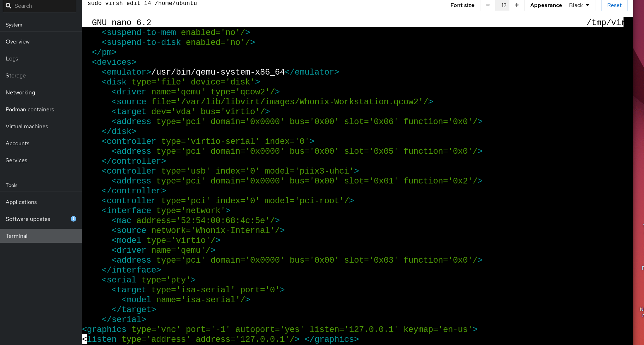
Task: Increase terminal font size with plus
Action: coord(516,5)
